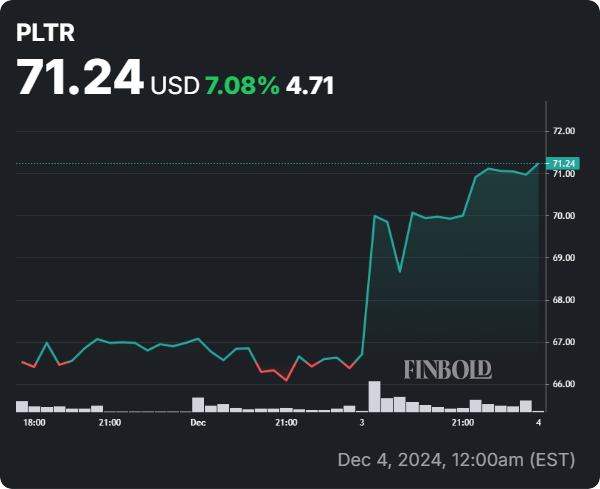The height and width of the screenshot is (489, 600).
Task: Click the PLTR ticker symbol
Action: (x=45, y=33)
